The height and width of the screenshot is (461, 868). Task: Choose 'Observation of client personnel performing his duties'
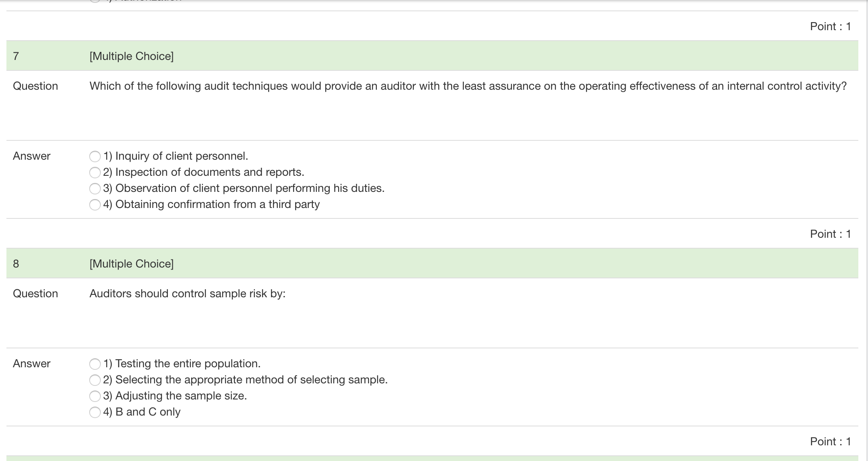pos(95,188)
